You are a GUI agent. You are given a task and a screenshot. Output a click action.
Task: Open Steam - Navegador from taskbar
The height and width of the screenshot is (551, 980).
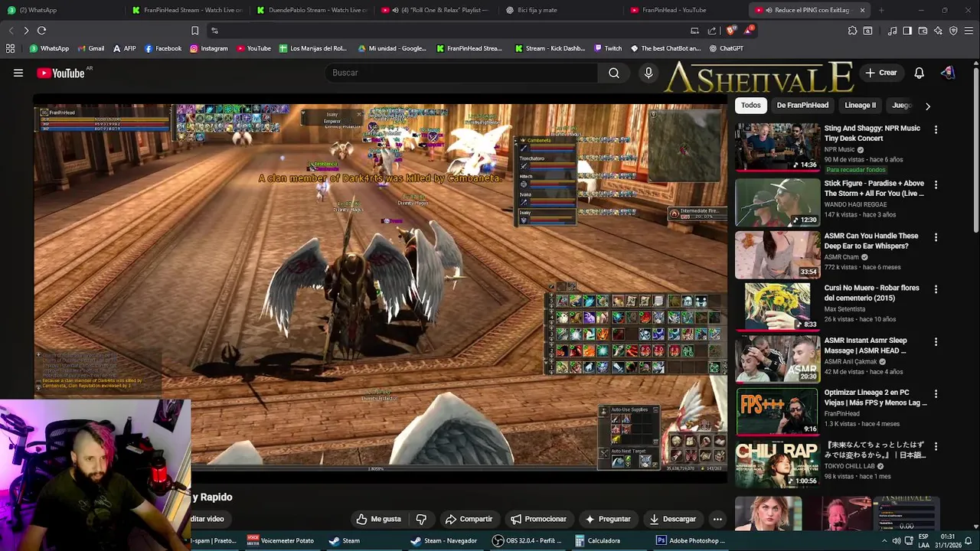click(x=444, y=540)
